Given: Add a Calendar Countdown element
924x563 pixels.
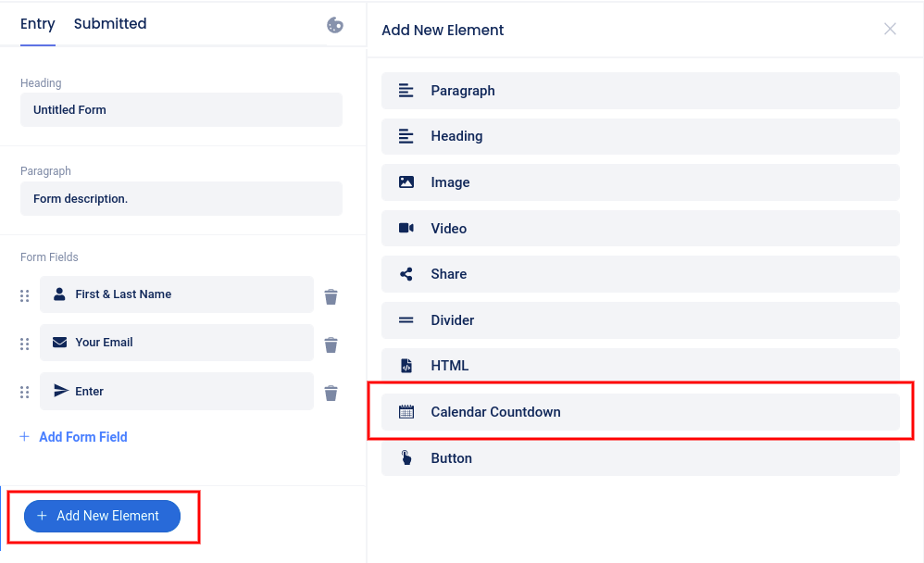Looking at the screenshot, I should (640, 412).
